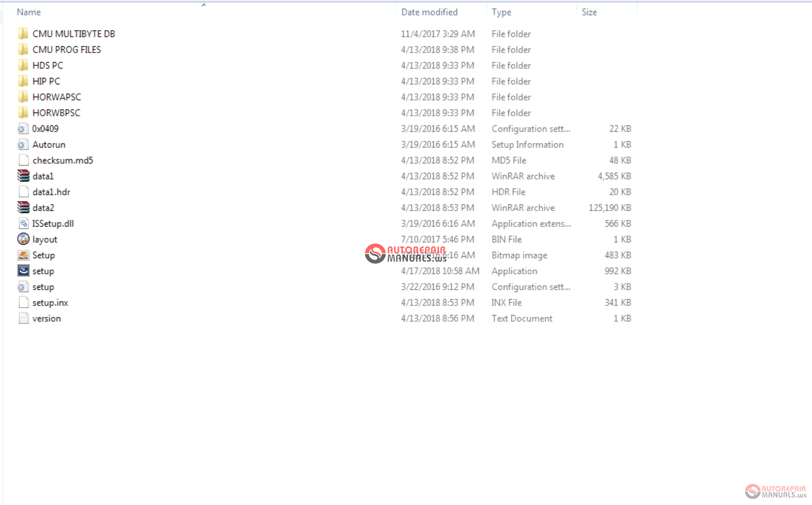Click the 'MD5 File' type cell
The image size is (812, 505).
tap(509, 160)
